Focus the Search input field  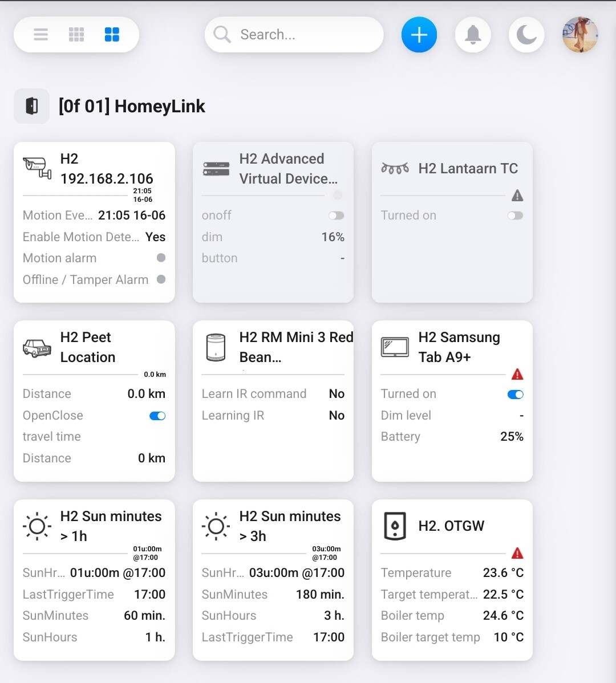point(294,34)
